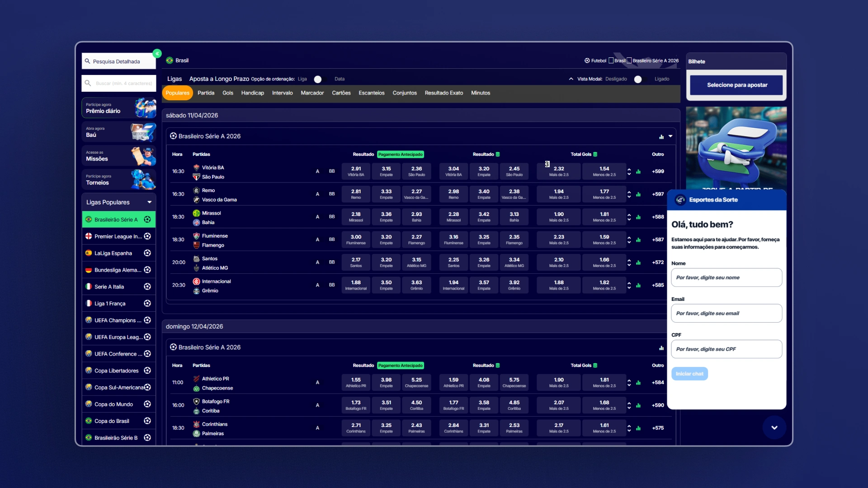Open stats chart for Internacional vs Grêmio
868x488 pixels.
pyautogui.click(x=638, y=286)
